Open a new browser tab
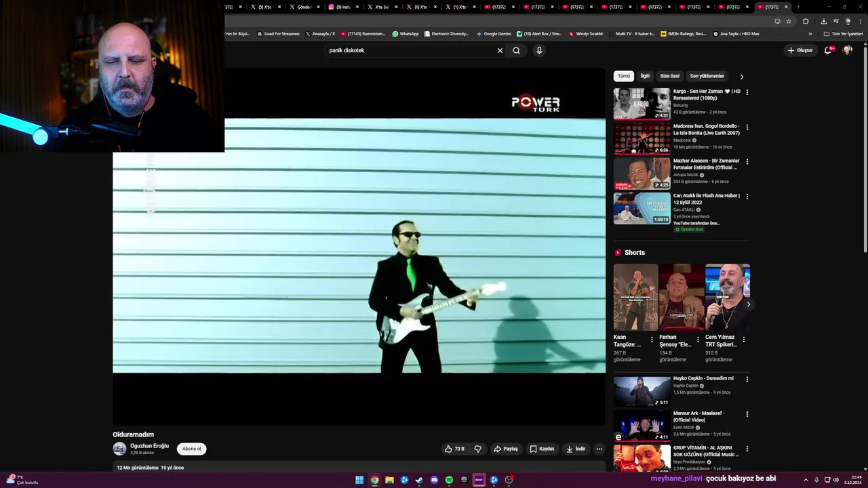The image size is (868, 488). click(797, 7)
